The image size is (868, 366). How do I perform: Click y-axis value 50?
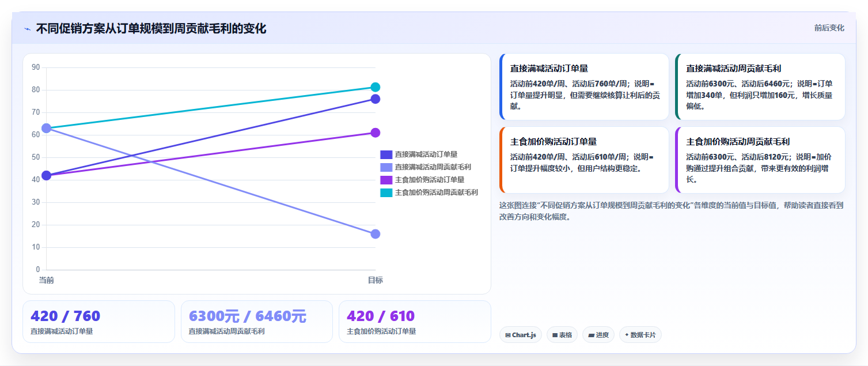[x=36, y=157]
